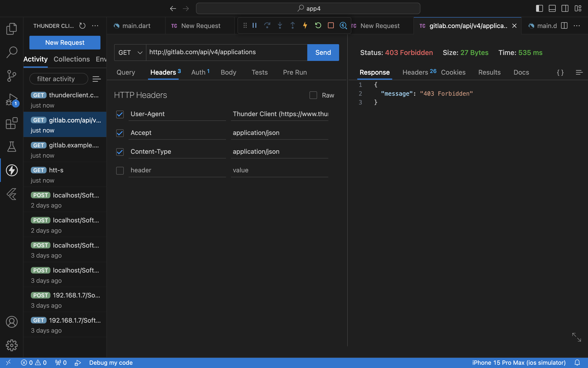Open the Manage gear icon
The image size is (588, 368).
click(11, 345)
